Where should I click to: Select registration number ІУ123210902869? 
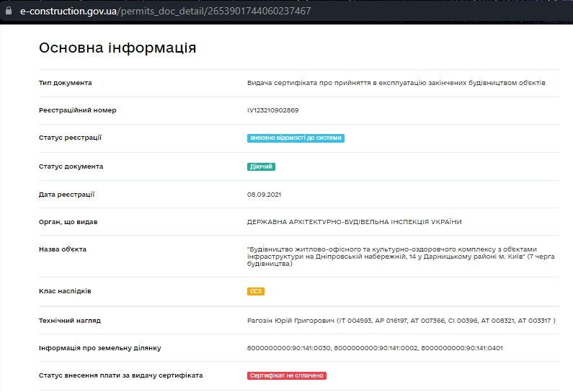(272, 110)
